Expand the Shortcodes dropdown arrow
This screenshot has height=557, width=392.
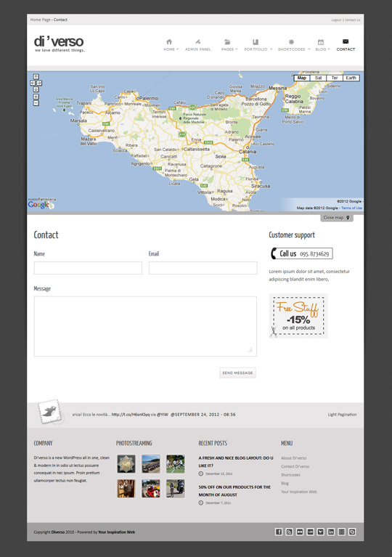click(x=309, y=49)
